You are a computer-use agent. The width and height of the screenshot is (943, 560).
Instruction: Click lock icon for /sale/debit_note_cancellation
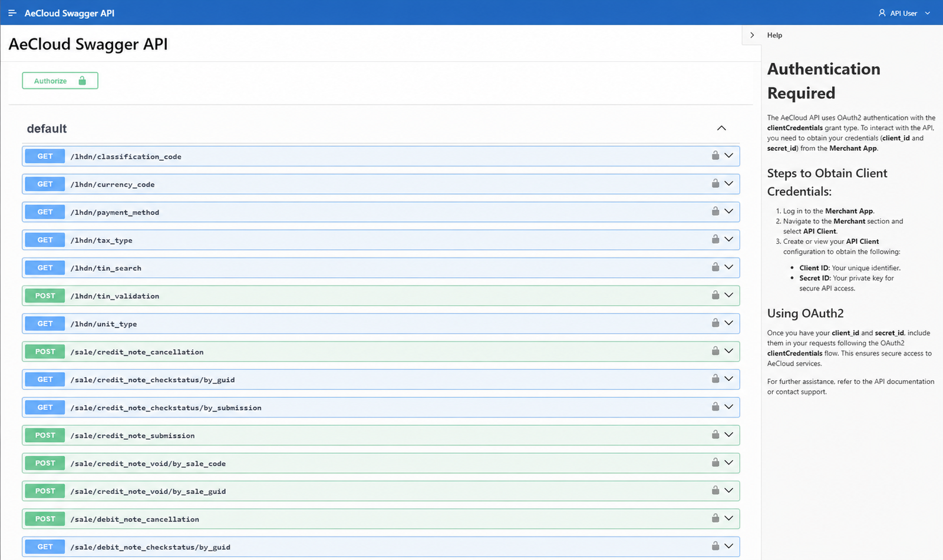715,518
